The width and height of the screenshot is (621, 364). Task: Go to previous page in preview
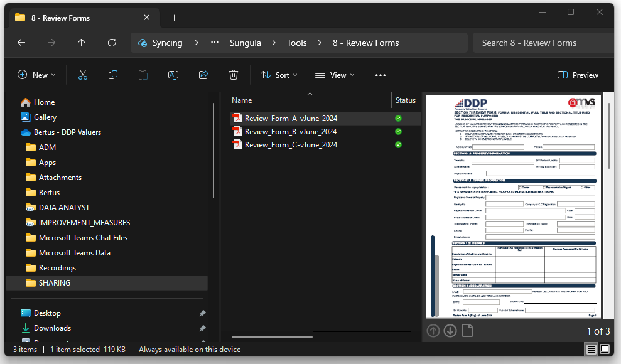point(433,330)
